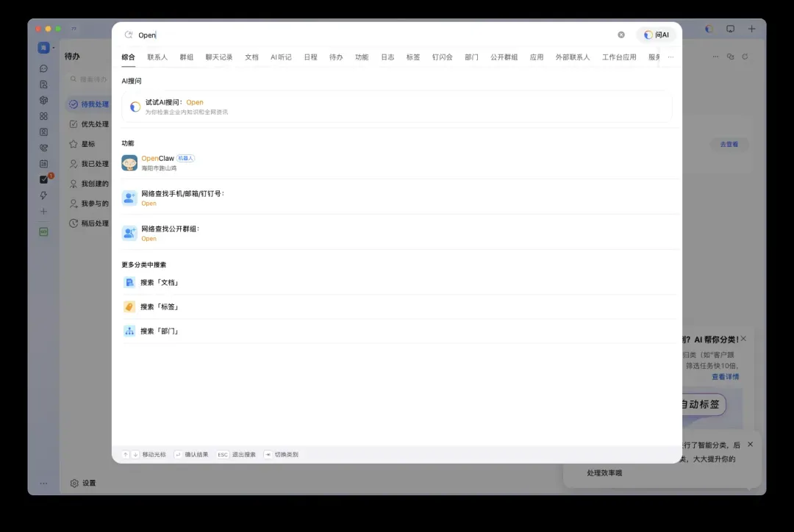Select 网络查找手机/邮箱/钉钉号 result
The width and height of the screenshot is (794, 532).
(x=399, y=198)
